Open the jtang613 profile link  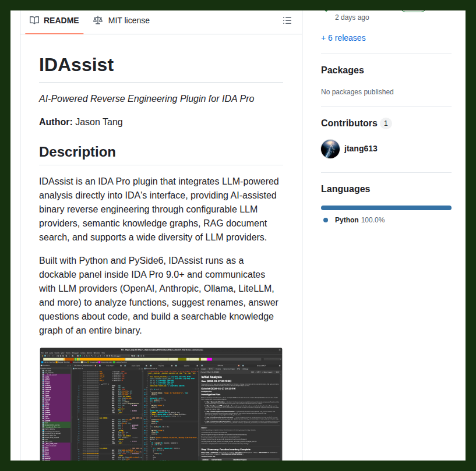pyautogui.click(x=361, y=149)
